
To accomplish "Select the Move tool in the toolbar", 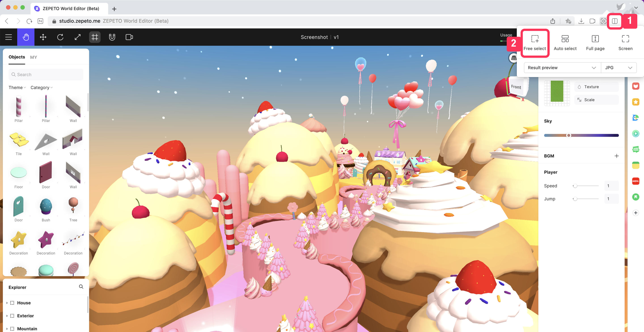I will tap(43, 37).
